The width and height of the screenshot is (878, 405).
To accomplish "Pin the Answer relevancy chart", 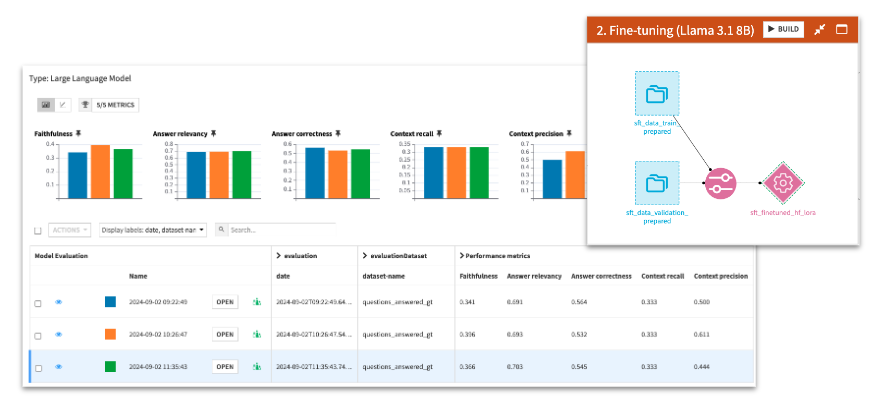I will tap(213, 134).
